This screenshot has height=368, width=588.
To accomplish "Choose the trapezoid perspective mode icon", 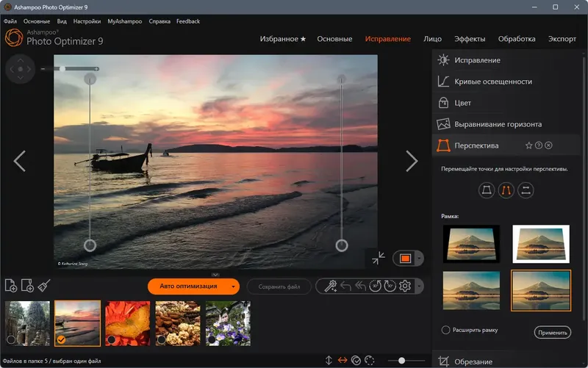I will tap(487, 190).
